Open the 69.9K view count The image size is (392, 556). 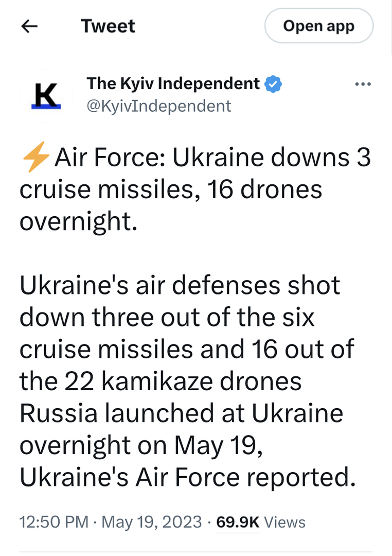coord(238,522)
